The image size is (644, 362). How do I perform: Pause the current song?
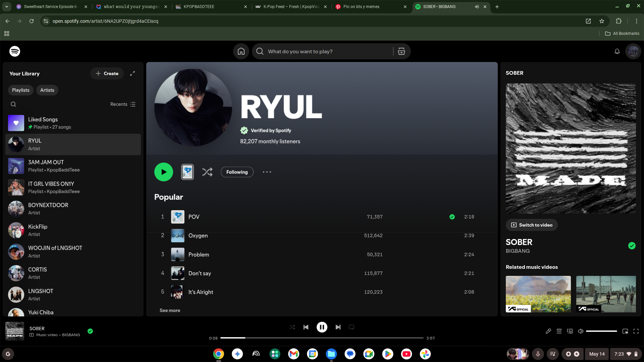tap(322, 327)
